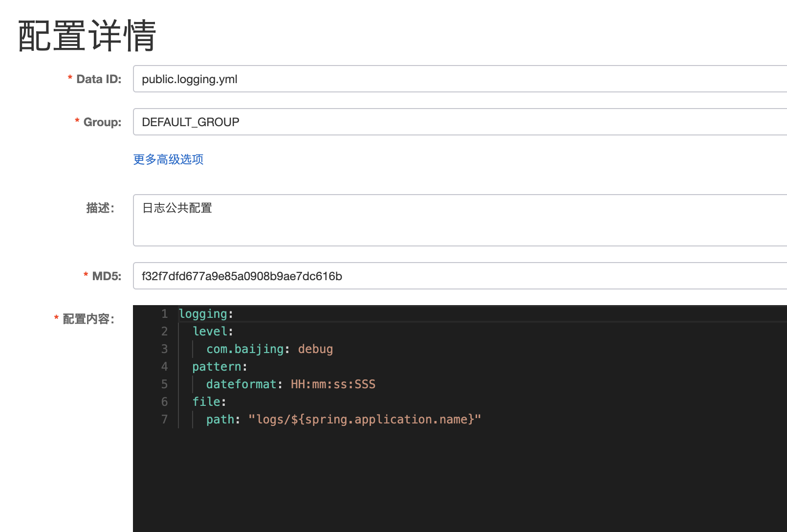Click the red asterisk beside 配置内容

click(55, 318)
